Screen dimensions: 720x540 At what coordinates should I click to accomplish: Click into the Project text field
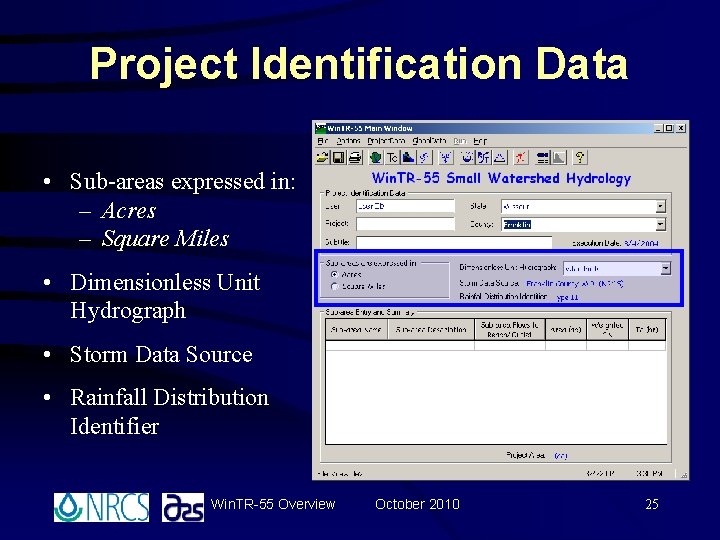(x=405, y=224)
